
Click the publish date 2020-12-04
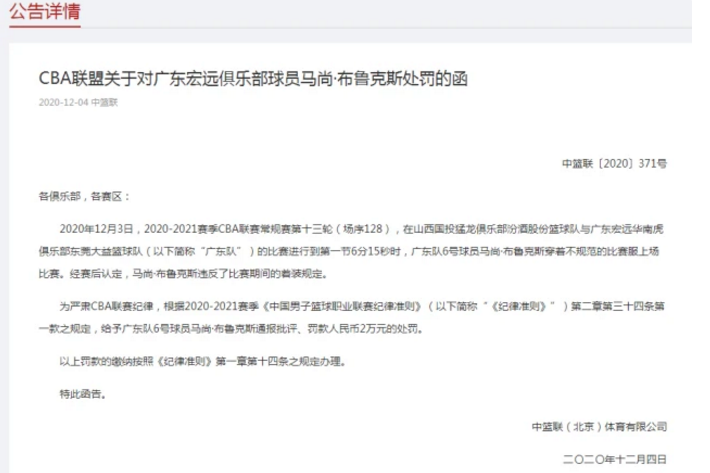(x=62, y=103)
